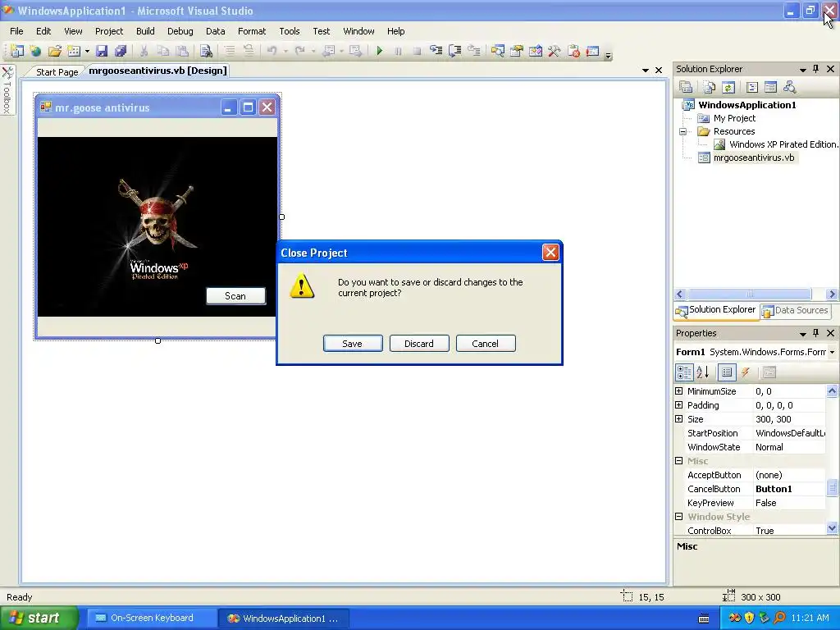Open the Properties panel window position dropdown arrow
The width and height of the screenshot is (840, 630).
pos(802,333)
